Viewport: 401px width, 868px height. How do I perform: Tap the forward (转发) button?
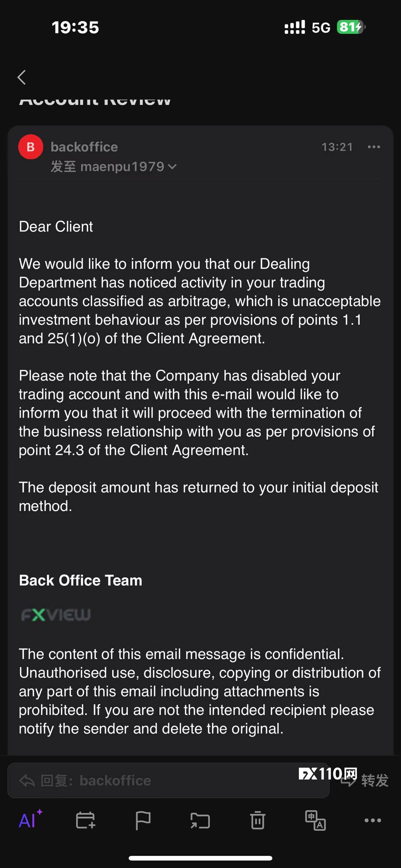click(365, 780)
